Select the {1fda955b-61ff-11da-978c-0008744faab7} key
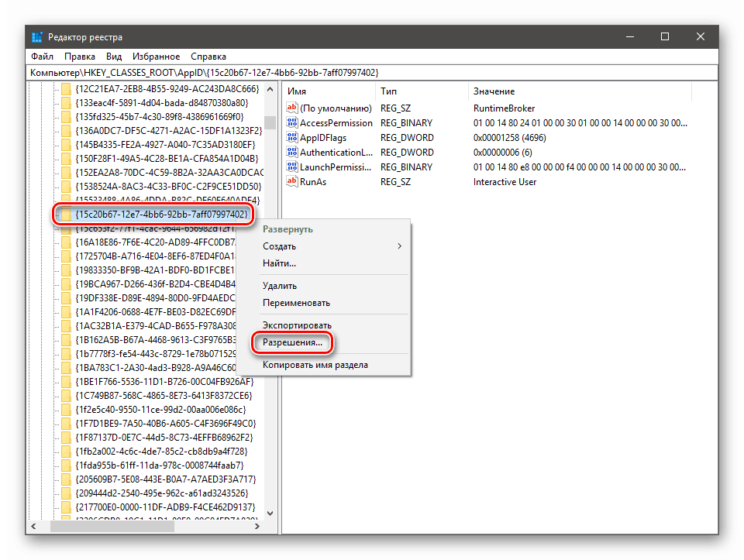The width and height of the screenshot is (744, 560). pos(160,466)
